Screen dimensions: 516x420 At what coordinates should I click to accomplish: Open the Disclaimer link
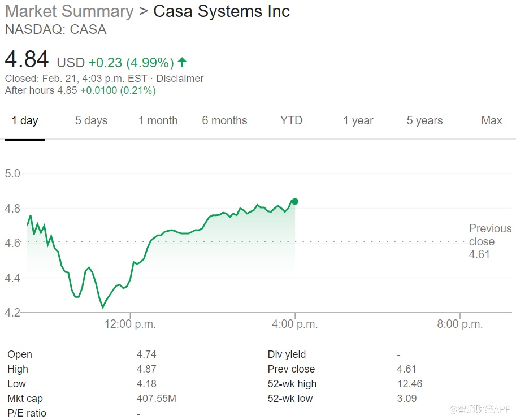[180, 79]
